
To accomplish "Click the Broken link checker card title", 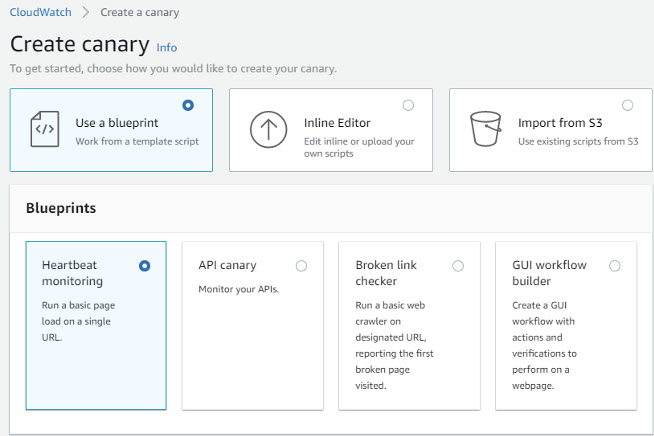I will click(386, 273).
